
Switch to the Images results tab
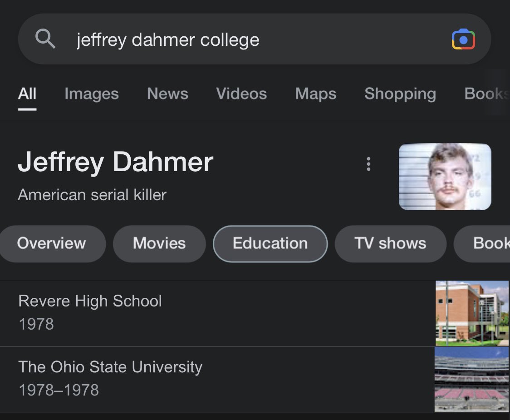click(x=91, y=94)
